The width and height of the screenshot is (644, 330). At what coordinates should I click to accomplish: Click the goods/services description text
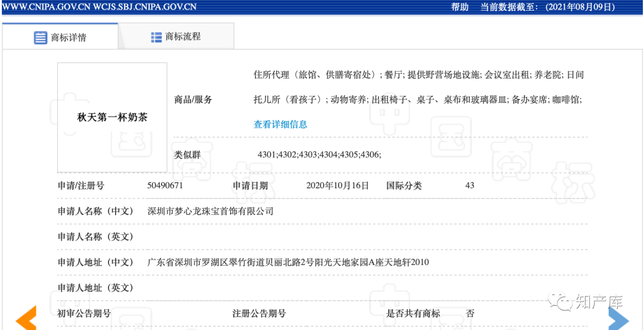[x=419, y=87]
